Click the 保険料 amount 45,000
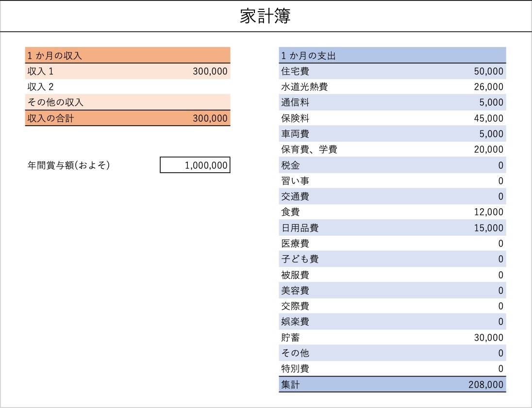The width and height of the screenshot is (532, 408). point(489,118)
